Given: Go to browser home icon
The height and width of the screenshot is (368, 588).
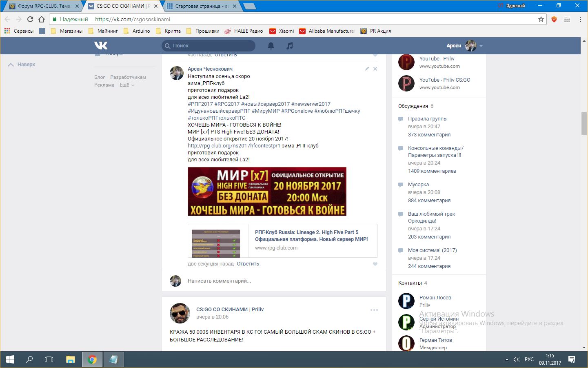Looking at the screenshot, I should [42, 19].
